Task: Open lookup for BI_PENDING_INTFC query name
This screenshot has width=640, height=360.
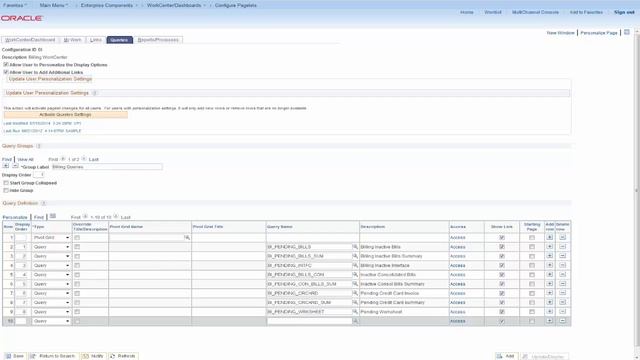Action: 355,265
